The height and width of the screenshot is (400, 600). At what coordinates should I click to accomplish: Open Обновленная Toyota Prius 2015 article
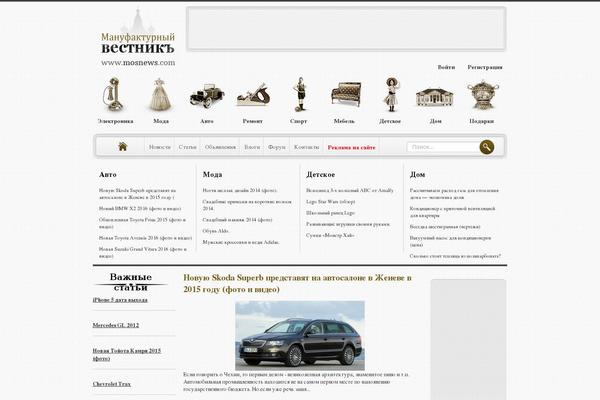click(142, 223)
